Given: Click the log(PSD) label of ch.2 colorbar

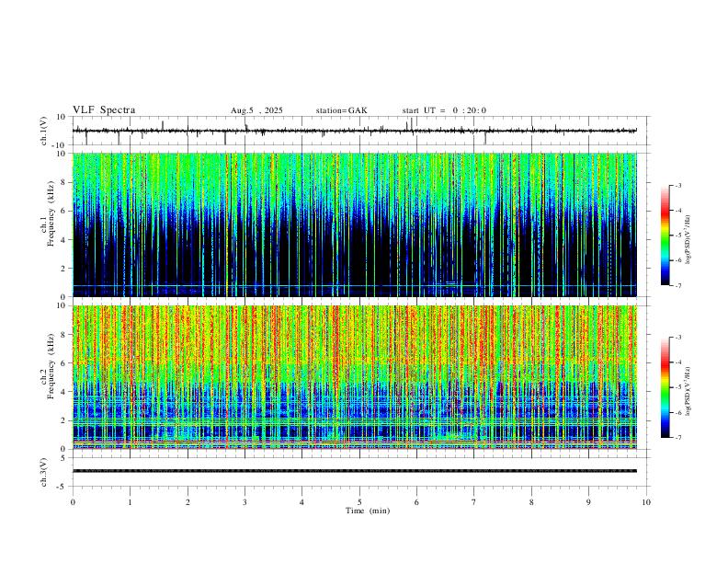Looking at the screenshot, I should 688,391.
